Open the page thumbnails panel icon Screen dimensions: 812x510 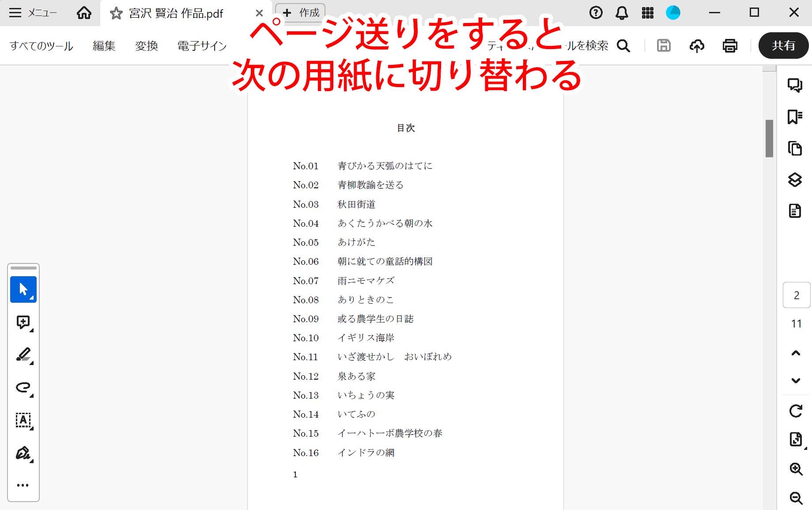coord(795,148)
